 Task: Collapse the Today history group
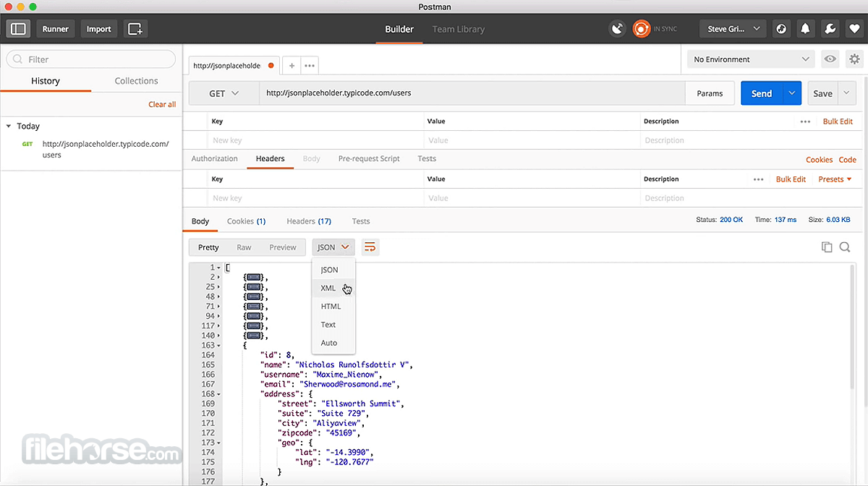tap(9, 126)
